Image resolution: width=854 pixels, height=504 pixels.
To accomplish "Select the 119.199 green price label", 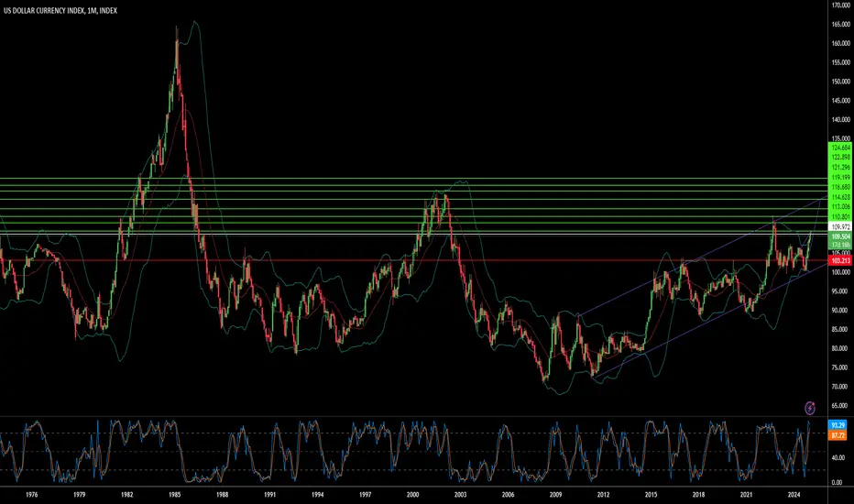I will click(841, 178).
